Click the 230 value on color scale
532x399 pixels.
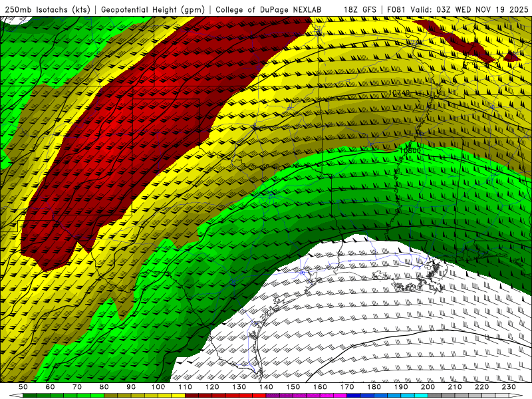509,387
